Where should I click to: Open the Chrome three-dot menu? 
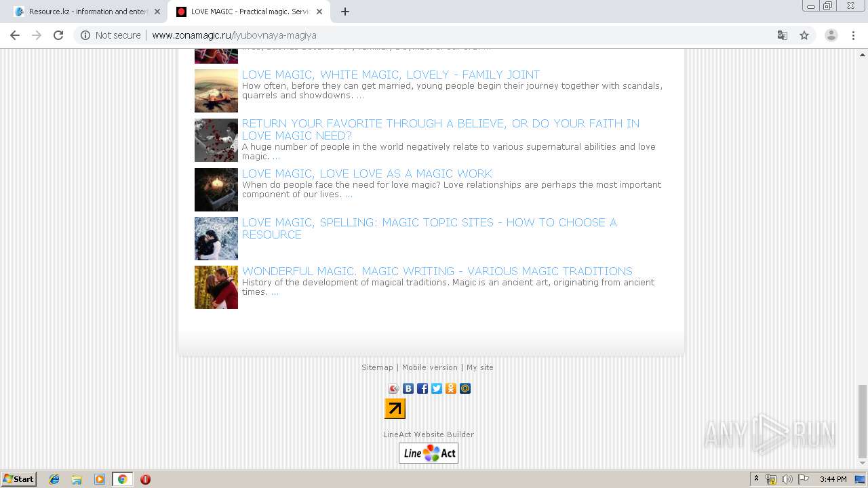tap(853, 35)
